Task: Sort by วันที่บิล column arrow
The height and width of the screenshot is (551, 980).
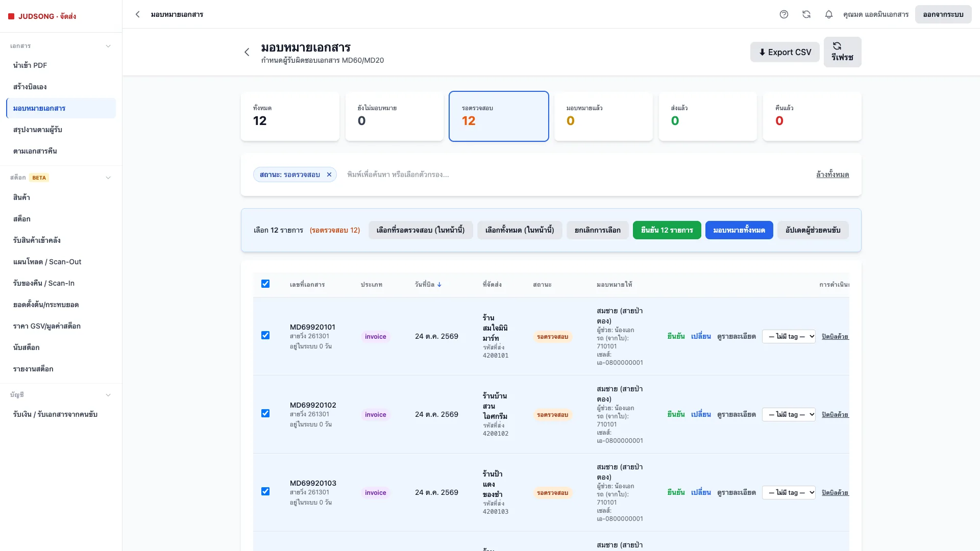Action: pos(439,285)
